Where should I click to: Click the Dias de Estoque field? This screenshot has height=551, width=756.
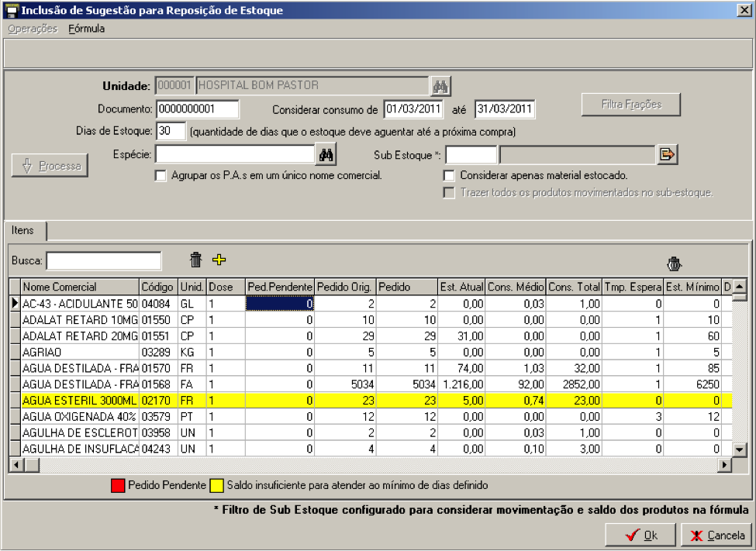171,131
